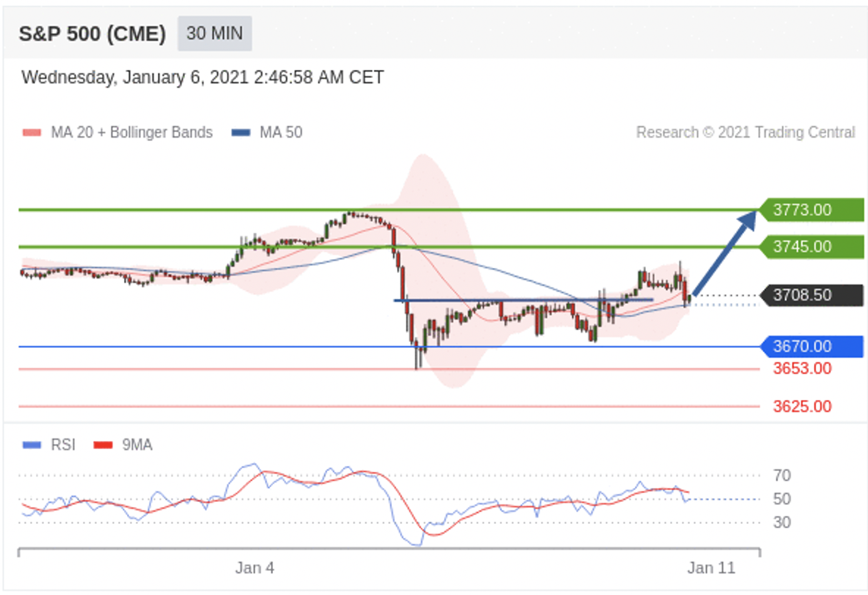Click the 3745.00 green resistance label
The width and height of the screenshot is (868, 595).
coord(811,247)
